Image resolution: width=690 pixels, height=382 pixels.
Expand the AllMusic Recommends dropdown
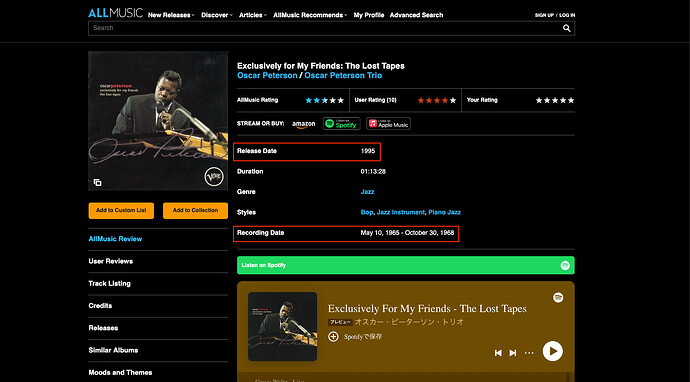tap(310, 15)
